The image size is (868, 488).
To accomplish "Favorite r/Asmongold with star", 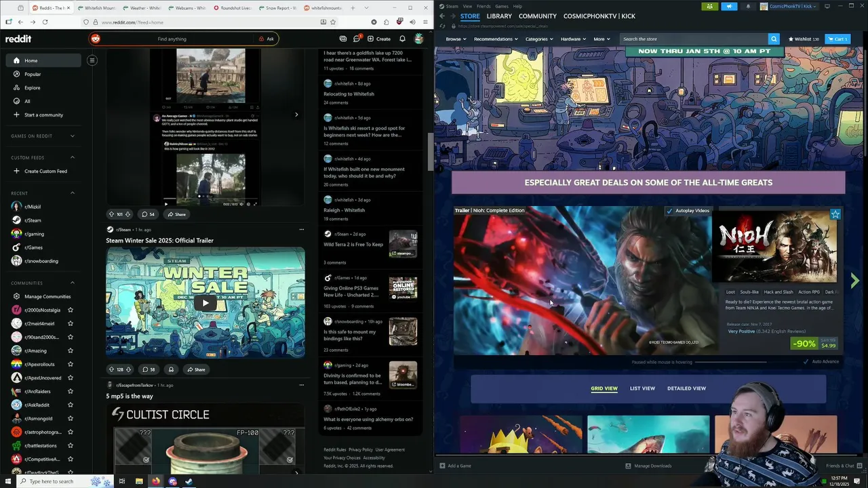I will (x=71, y=418).
